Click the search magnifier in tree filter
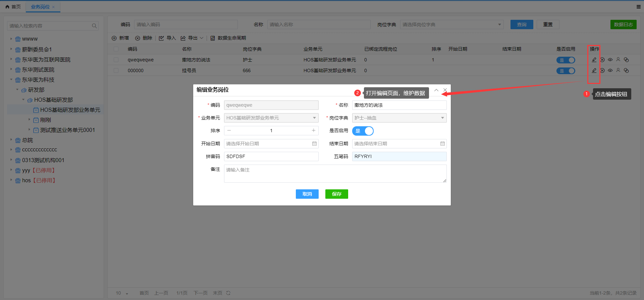This screenshot has width=644, height=300. point(94,26)
